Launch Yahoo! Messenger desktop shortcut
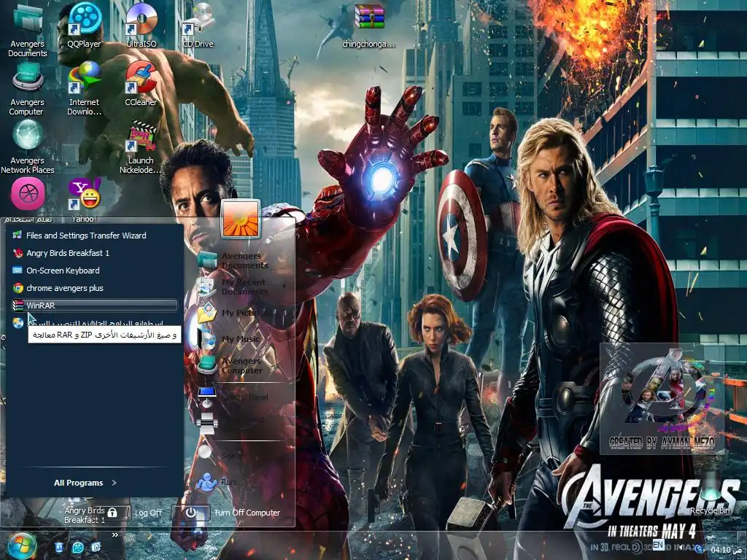 [x=85, y=200]
